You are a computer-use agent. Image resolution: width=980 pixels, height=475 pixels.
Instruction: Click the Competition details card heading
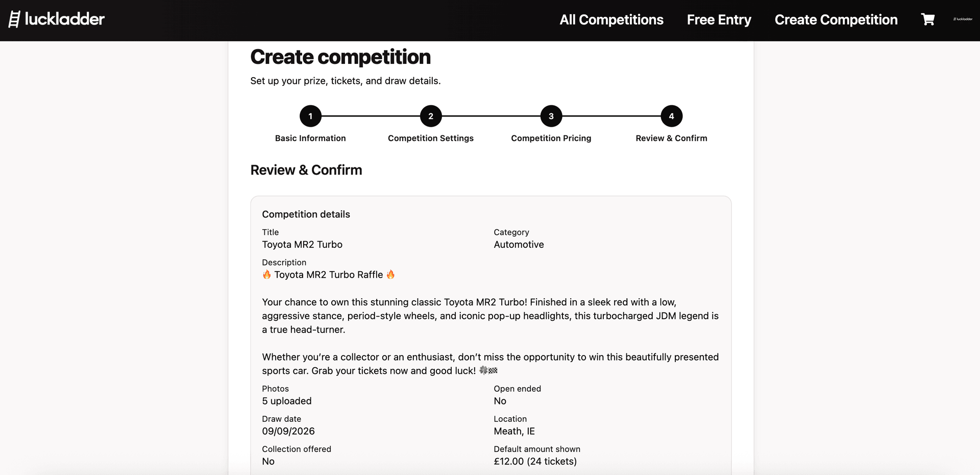pyautogui.click(x=306, y=215)
